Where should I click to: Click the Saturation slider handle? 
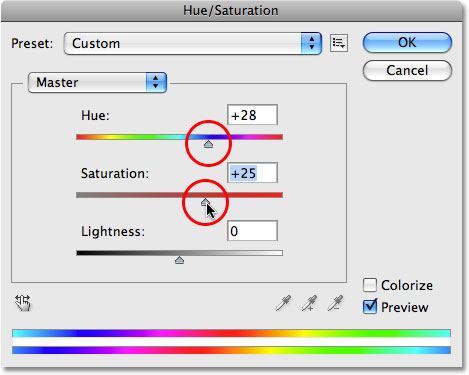[205, 202]
